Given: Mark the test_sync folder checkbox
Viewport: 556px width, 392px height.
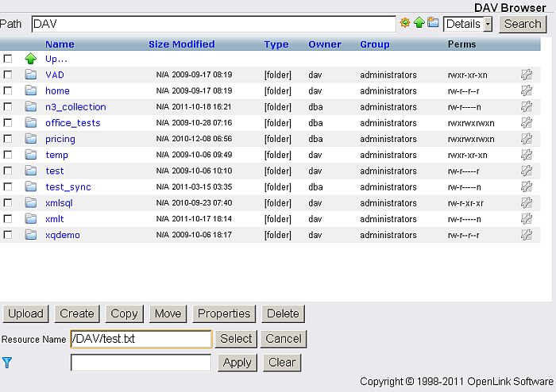Looking at the screenshot, I should [x=7, y=186].
